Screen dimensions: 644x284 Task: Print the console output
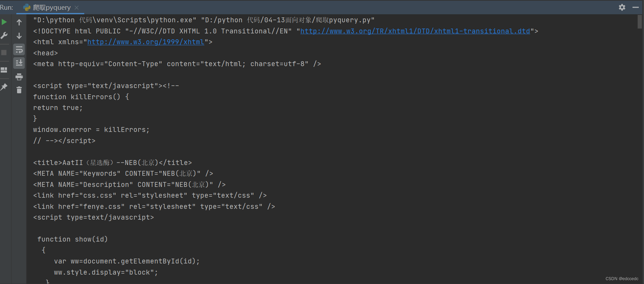click(x=19, y=77)
